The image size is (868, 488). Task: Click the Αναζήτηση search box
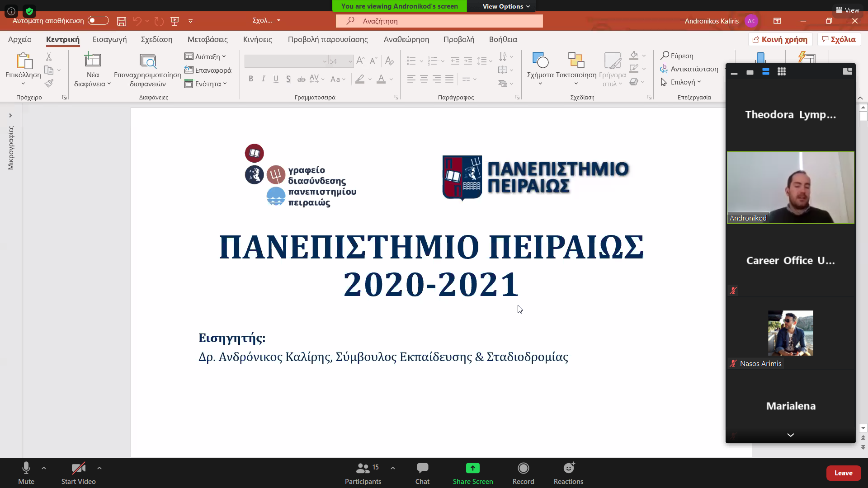coord(439,21)
